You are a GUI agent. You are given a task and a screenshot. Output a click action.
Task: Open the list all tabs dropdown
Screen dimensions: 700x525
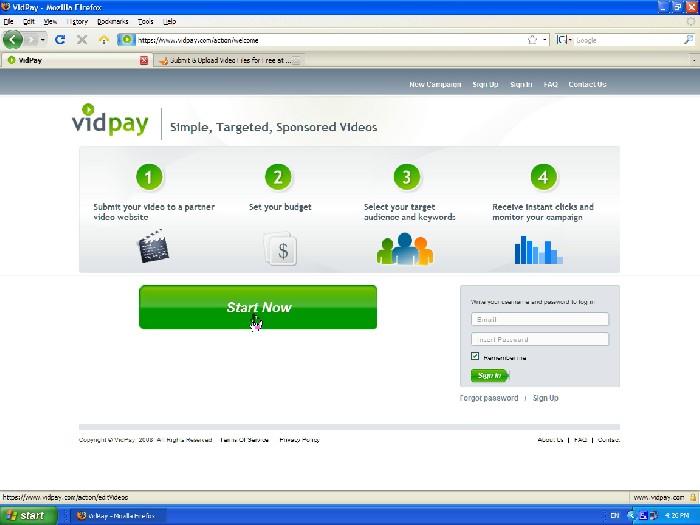point(693,60)
